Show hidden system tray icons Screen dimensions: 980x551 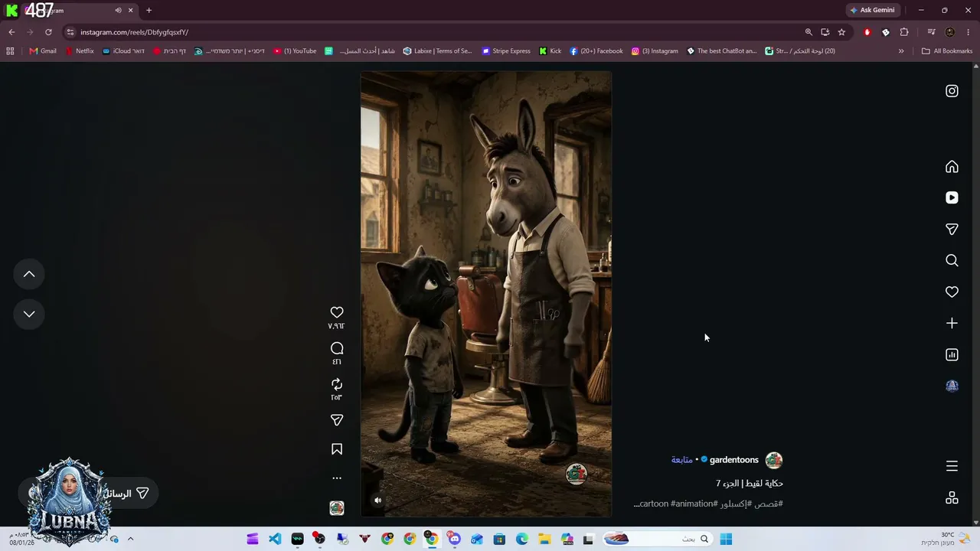(x=130, y=539)
